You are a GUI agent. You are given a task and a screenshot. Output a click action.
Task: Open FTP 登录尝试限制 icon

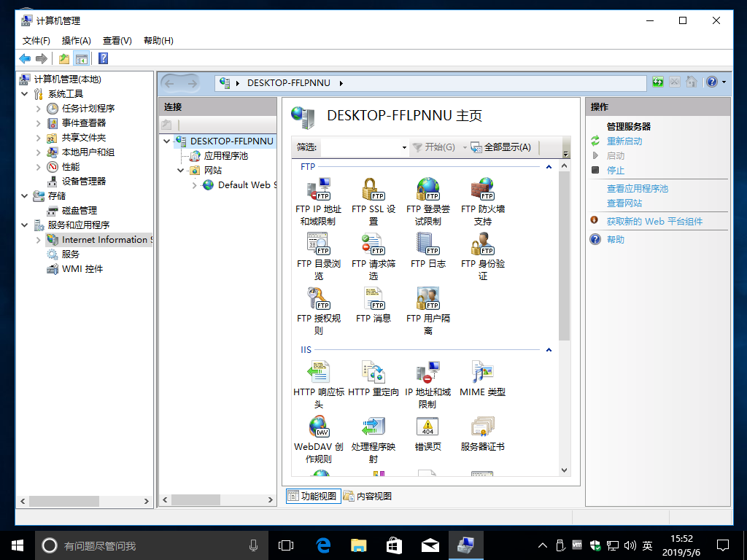pyautogui.click(x=427, y=202)
